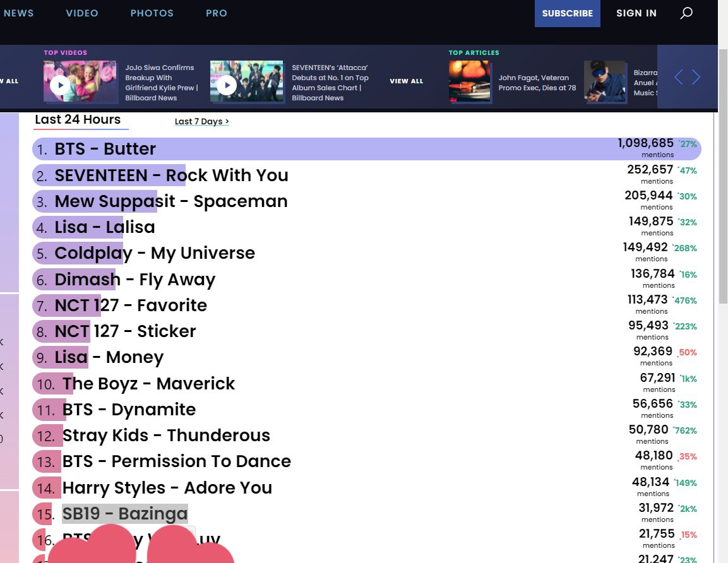
Task: Click the 205,944 mentions count
Action: point(648,196)
